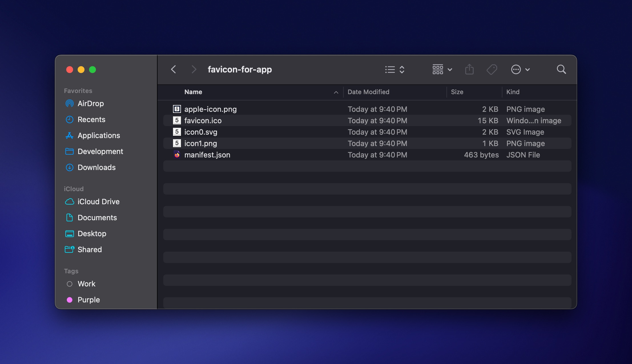Screen dimensions: 632x364
Task: Select the Purple tag color swatch
Action: (x=69, y=300)
